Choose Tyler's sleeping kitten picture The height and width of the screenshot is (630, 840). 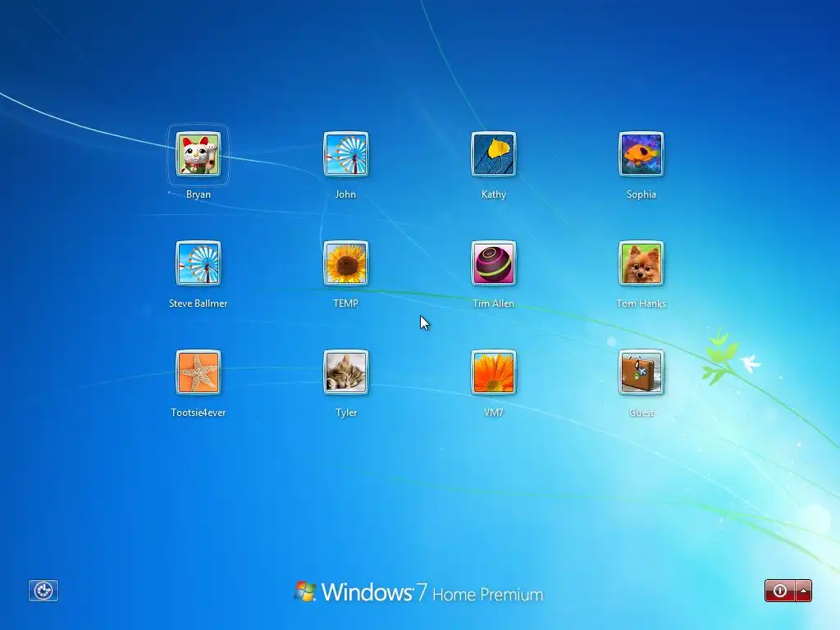pos(346,372)
